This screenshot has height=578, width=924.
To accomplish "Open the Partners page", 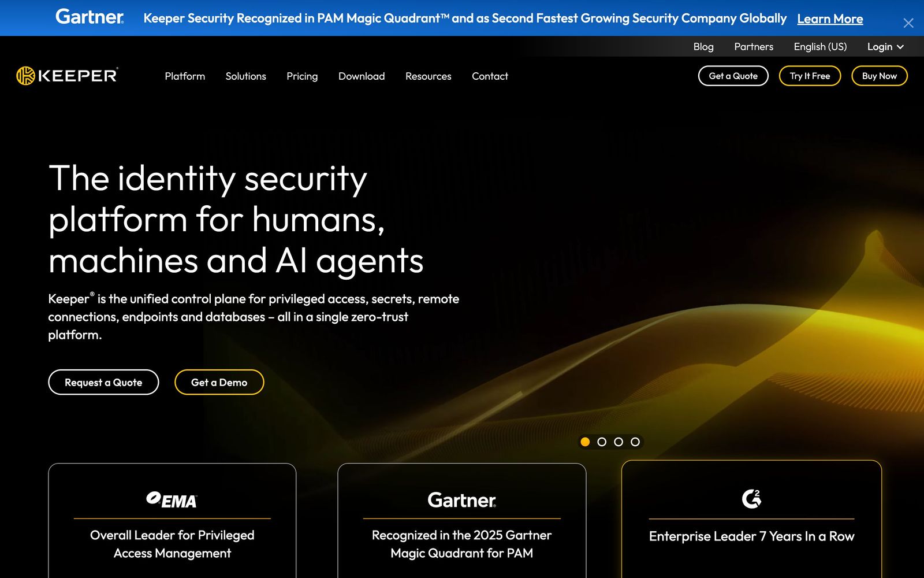I will coord(754,47).
